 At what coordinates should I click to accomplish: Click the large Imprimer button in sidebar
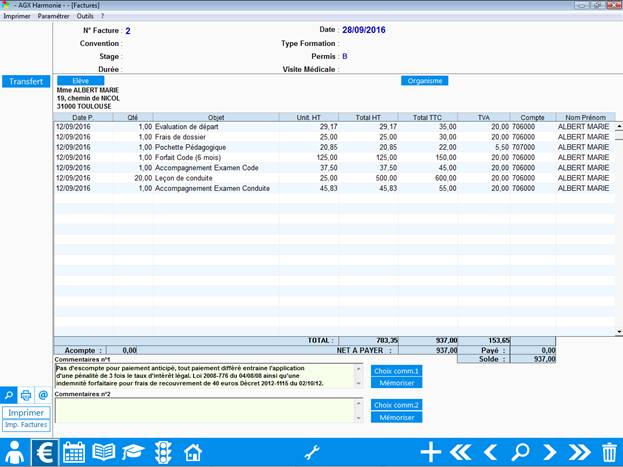26,413
